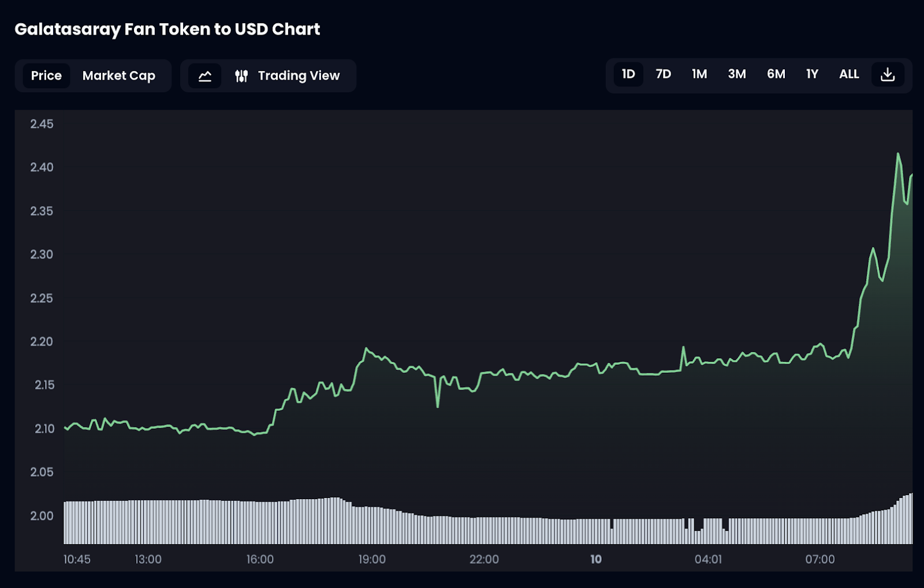
Task: Select the line chart view icon
Action: point(205,76)
